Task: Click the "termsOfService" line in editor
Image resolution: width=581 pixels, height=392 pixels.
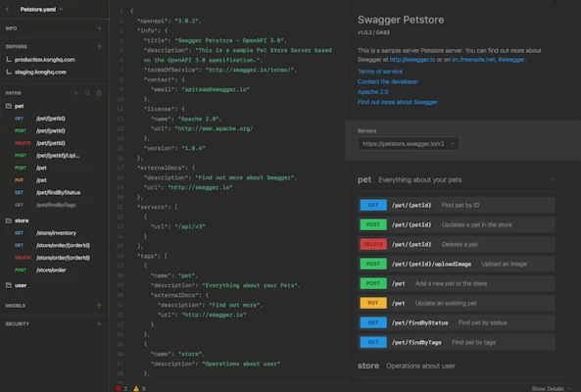Action: [220, 70]
